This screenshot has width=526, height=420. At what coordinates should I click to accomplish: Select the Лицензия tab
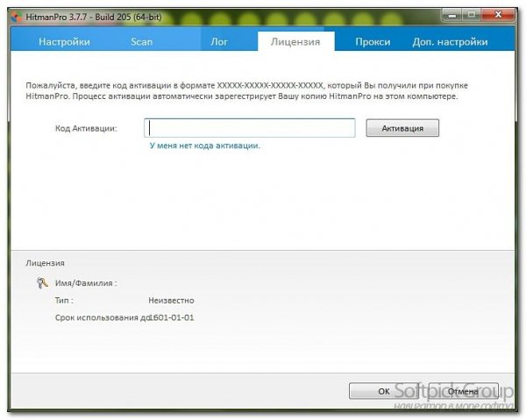295,42
